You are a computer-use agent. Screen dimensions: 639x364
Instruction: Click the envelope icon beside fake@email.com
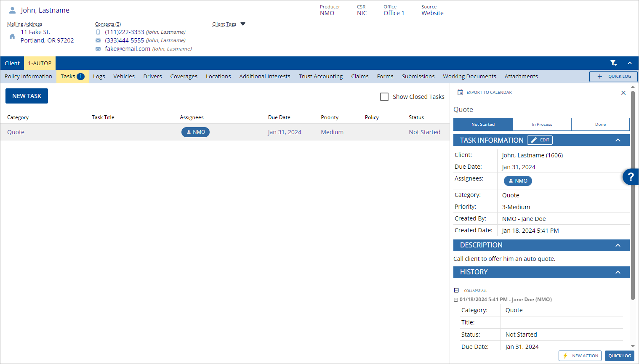click(98, 48)
